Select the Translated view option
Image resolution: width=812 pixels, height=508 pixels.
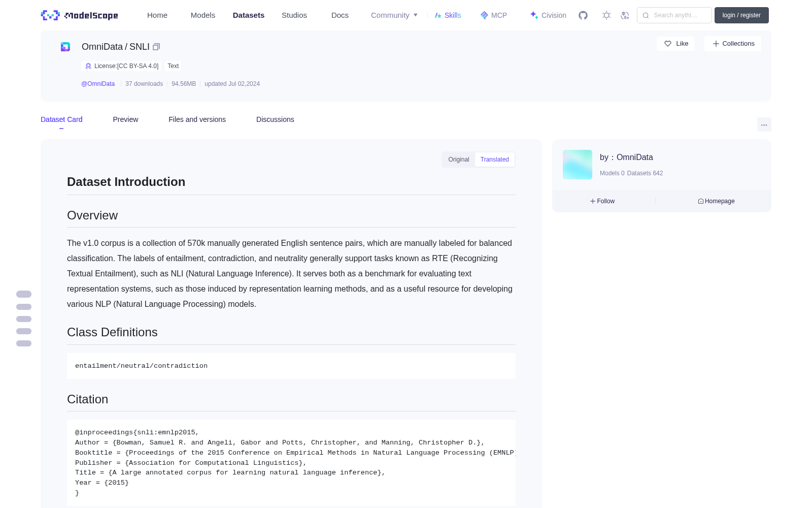coord(495,160)
